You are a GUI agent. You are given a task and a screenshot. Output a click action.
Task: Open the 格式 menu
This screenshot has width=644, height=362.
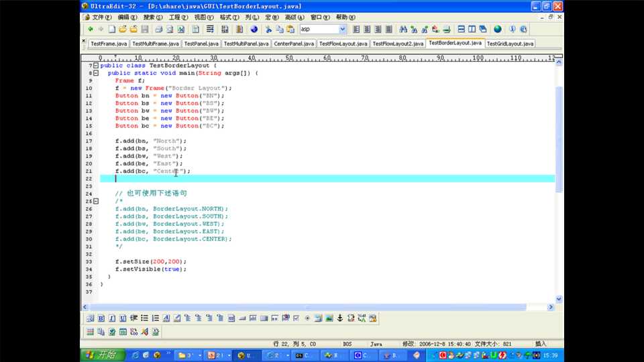point(229,17)
